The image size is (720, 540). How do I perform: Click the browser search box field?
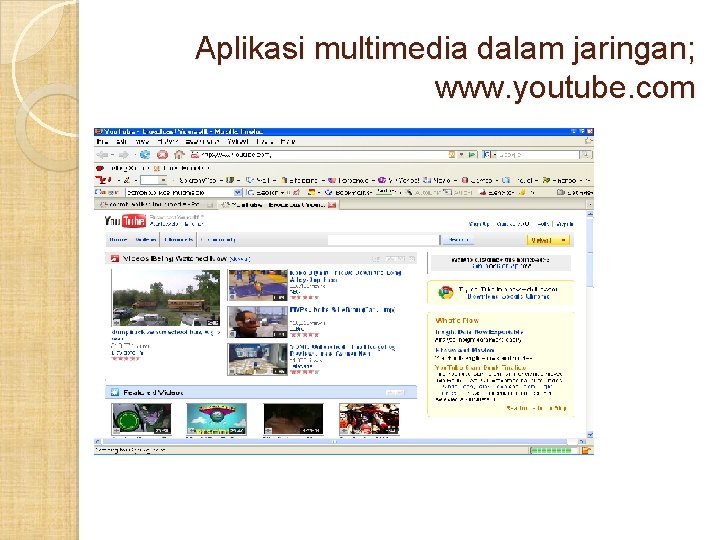pos(539,155)
